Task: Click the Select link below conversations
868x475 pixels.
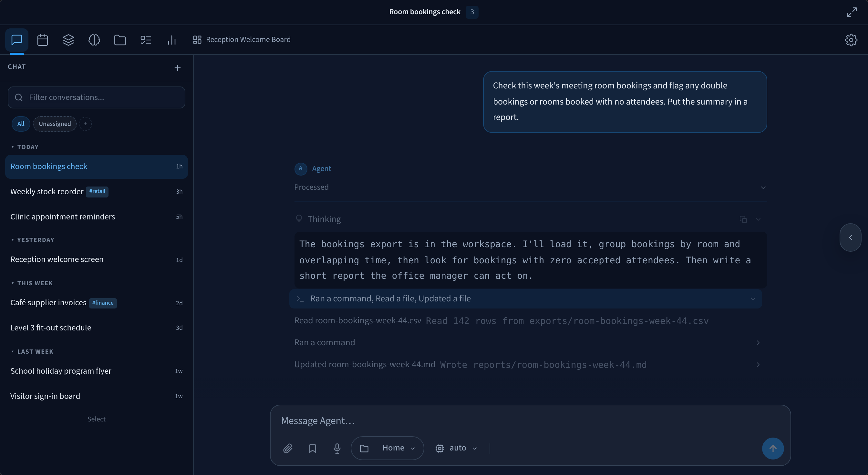Action: pyautogui.click(x=96, y=419)
